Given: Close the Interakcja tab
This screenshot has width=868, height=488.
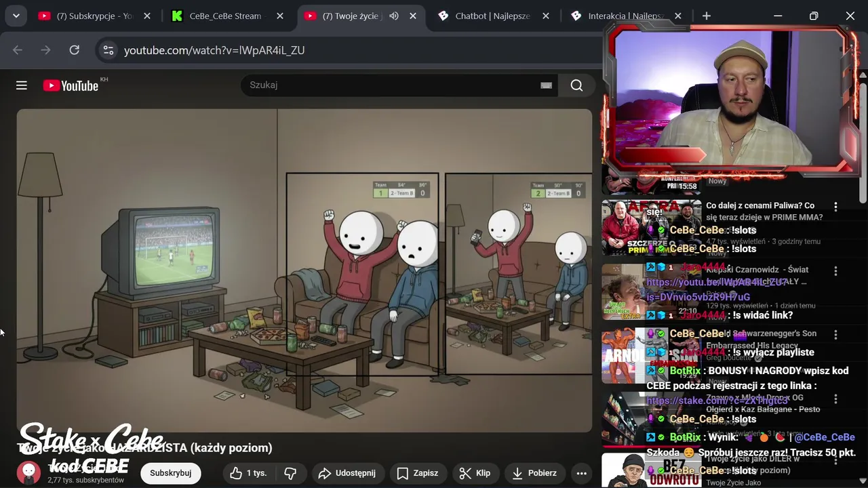Looking at the screenshot, I should 679,16.
